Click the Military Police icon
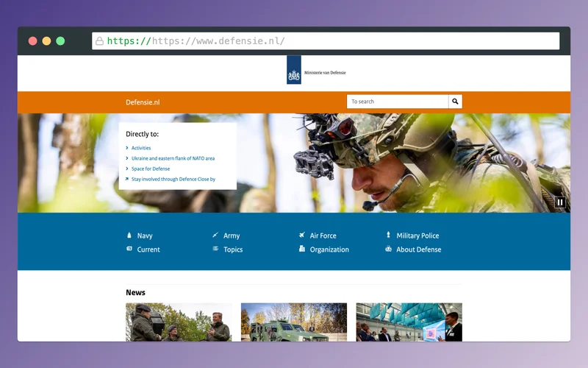This screenshot has height=368, width=588. 388,235
